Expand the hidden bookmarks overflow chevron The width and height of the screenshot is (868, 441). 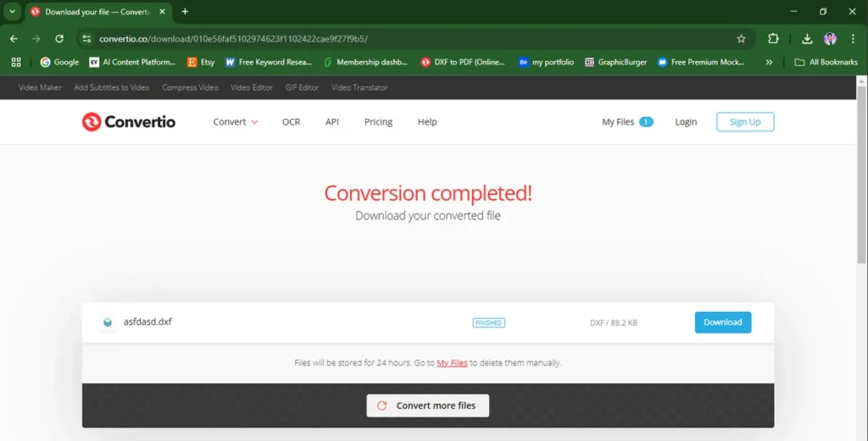tap(769, 62)
